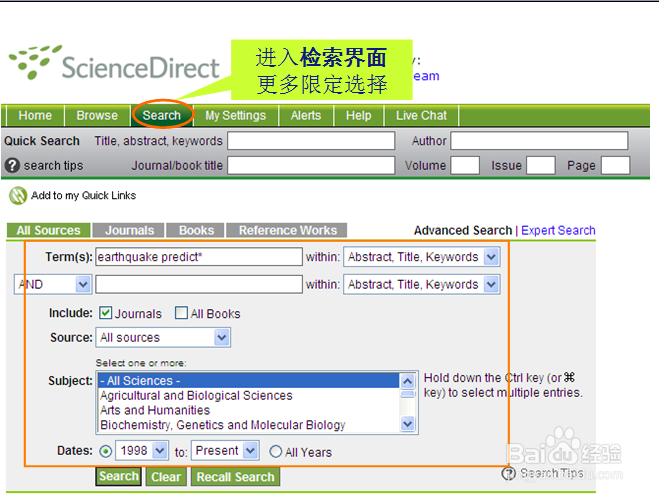The image size is (659, 497).
Task: Open the Alerts menu item
Action: point(306,116)
